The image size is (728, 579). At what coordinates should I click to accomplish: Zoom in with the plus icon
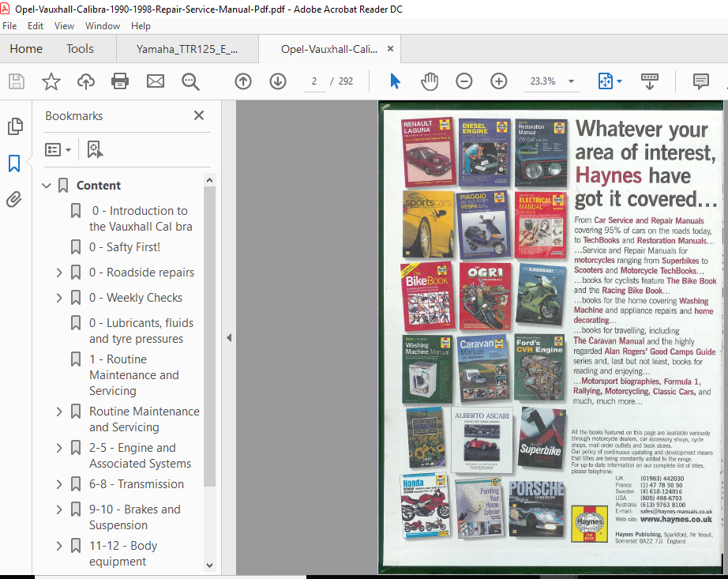pyautogui.click(x=499, y=81)
